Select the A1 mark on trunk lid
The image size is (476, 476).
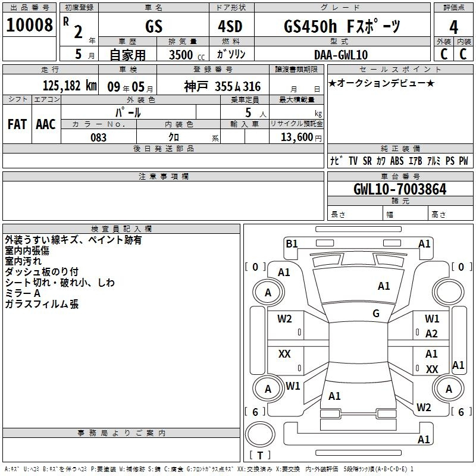tap(334, 396)
